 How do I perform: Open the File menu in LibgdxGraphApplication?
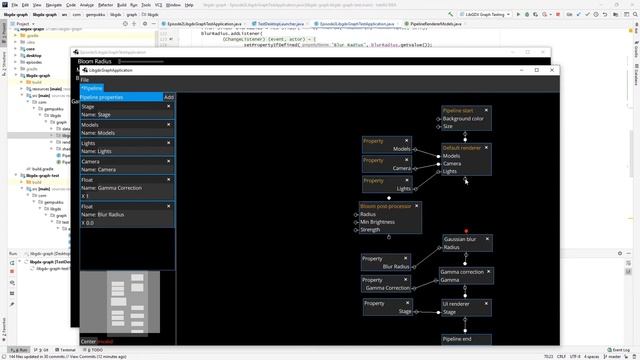84,80
